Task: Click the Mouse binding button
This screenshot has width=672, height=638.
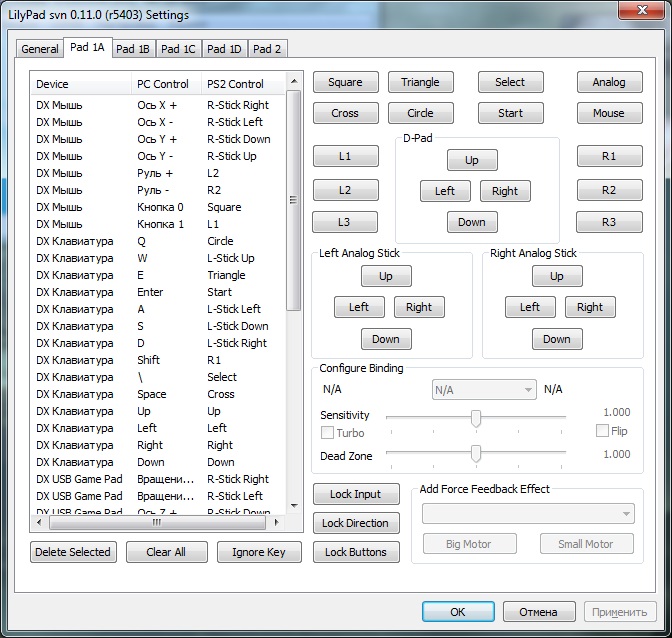Action: tap(608, 113)
